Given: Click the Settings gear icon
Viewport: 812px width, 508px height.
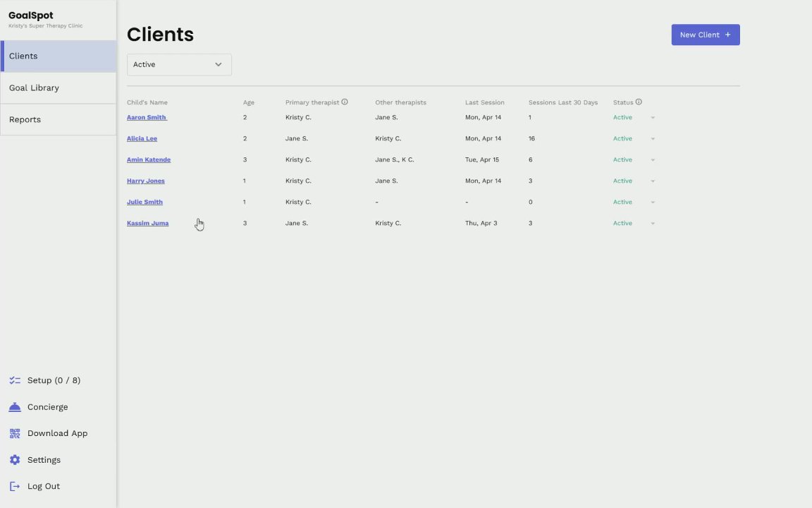Looking at the screenshot, I should [x=15, y=460].
